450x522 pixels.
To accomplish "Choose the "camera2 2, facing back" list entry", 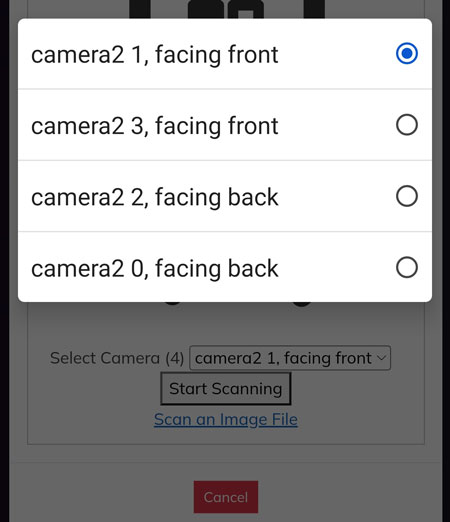I will [225, 196].
